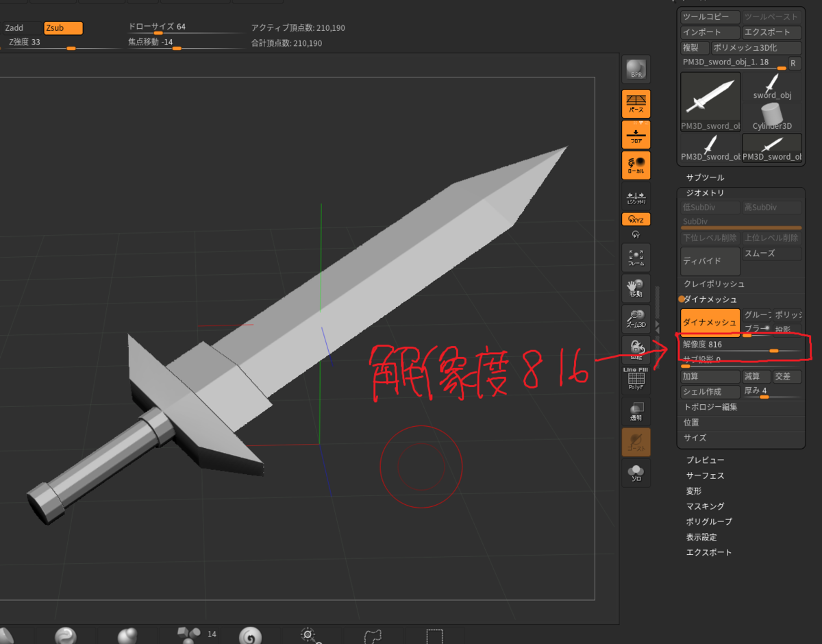This screenshot has width=822, height=644.
Task: Open the 変形 deformation menu
Action: click(x=694, y=491)
